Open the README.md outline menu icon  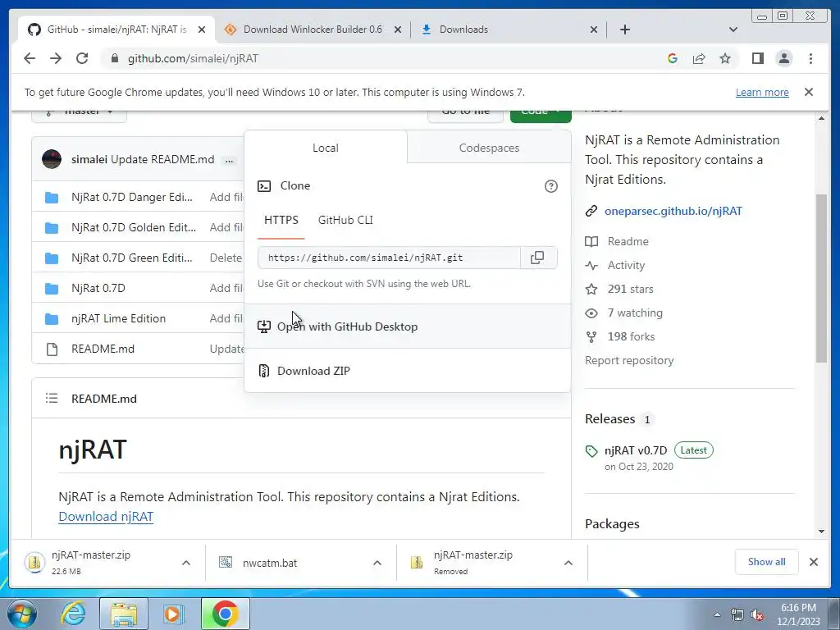52,398
